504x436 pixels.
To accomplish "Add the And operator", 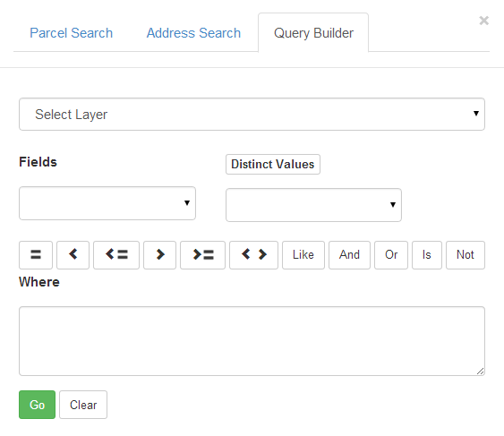I will [349, 255].
